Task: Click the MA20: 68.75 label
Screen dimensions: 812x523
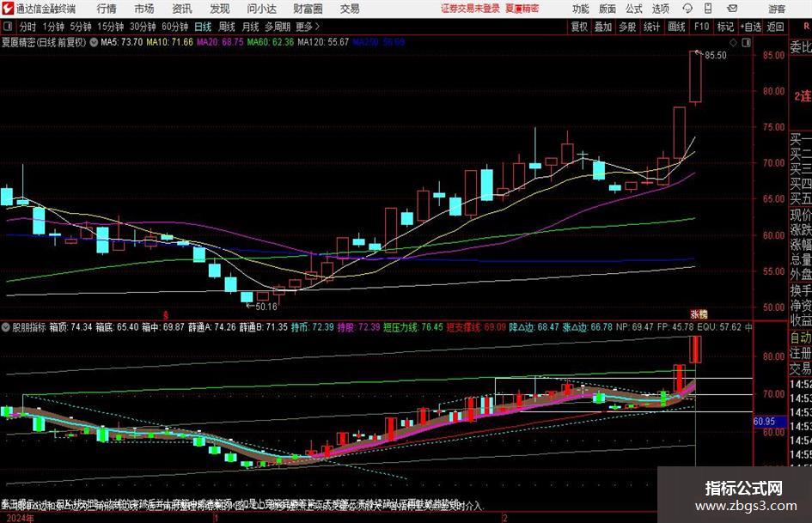Action: [x=220, y=42]
